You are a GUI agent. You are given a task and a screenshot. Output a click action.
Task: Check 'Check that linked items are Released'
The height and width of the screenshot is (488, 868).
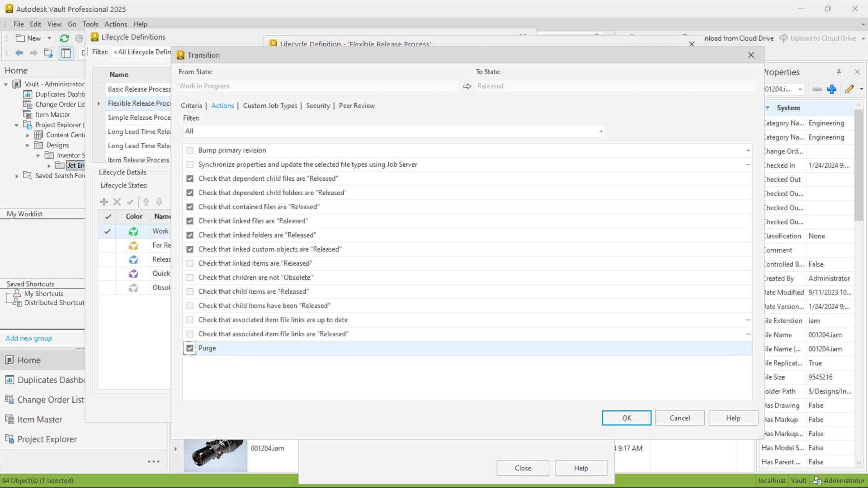(190, 263)
